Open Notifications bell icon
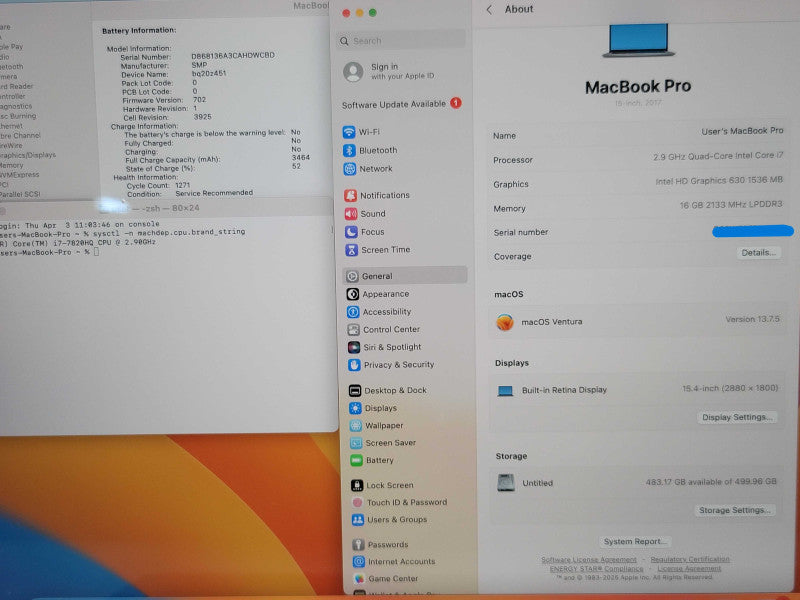This screenshot has height=600, width=800. pyautogui.click(x=351, y=195)
